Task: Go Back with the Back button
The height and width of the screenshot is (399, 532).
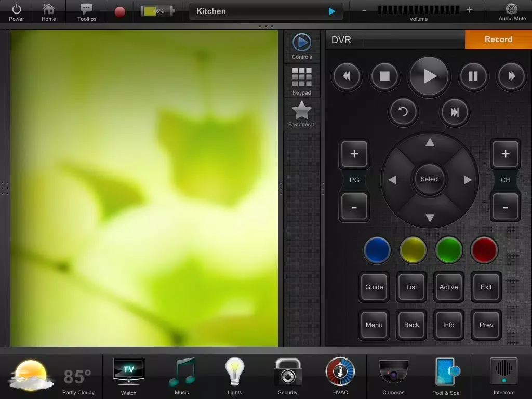Action: (411, 325)
